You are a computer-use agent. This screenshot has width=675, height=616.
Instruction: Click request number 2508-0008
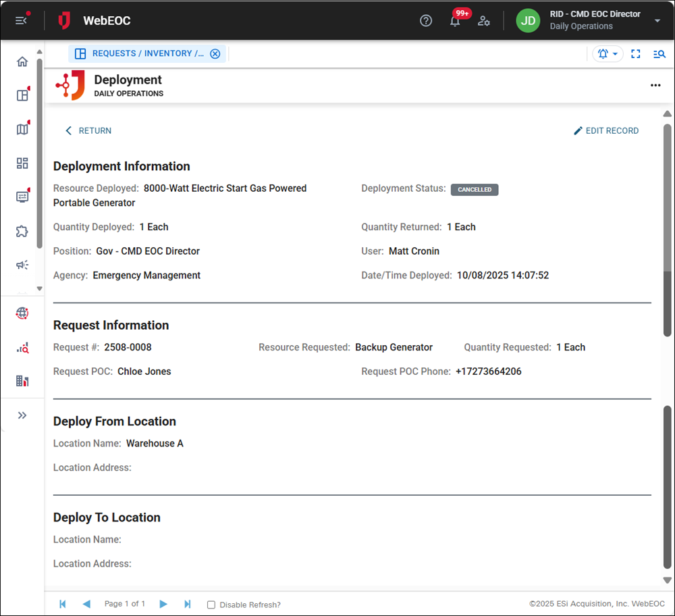coord(128,347)
